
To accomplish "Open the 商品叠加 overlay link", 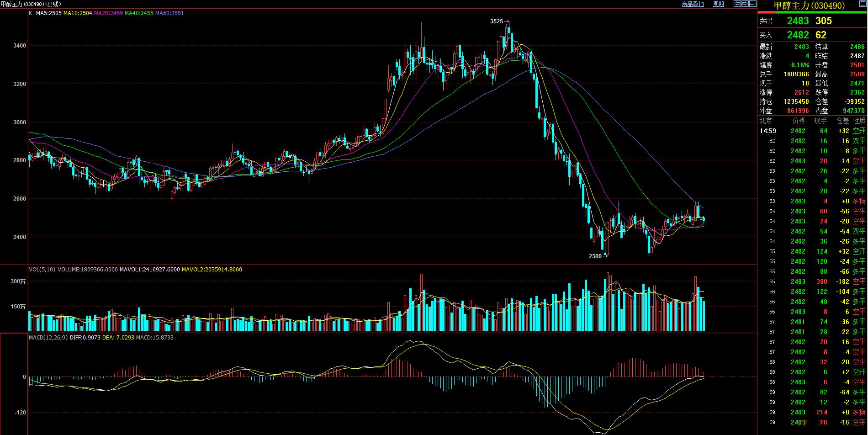I will (x=693, y=4).
